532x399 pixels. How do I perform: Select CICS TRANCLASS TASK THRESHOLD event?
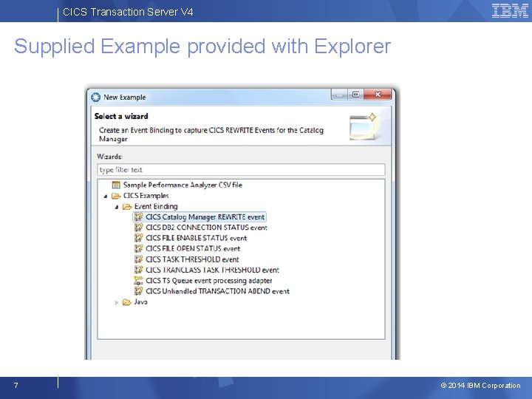(212, 270)
